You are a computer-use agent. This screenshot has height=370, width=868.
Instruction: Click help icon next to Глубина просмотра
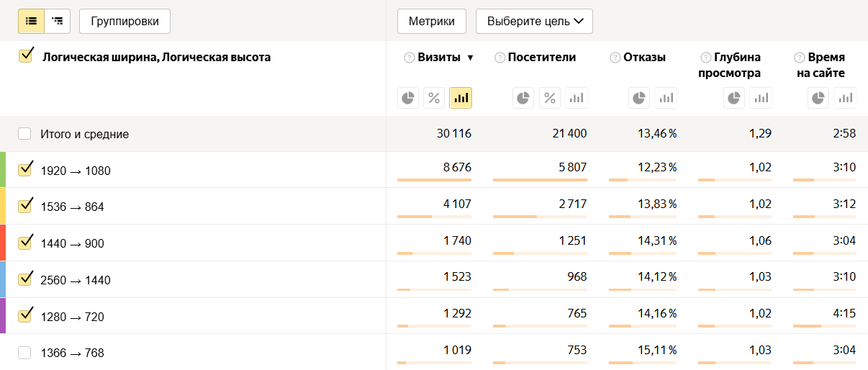click(705, 58)
